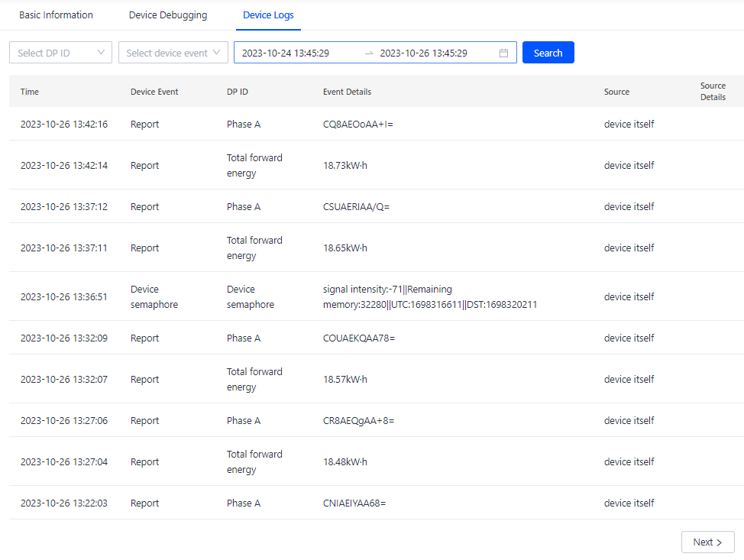The image size is (744, 560).
Task: Open the Device Debugging tab
Action: 167,15
